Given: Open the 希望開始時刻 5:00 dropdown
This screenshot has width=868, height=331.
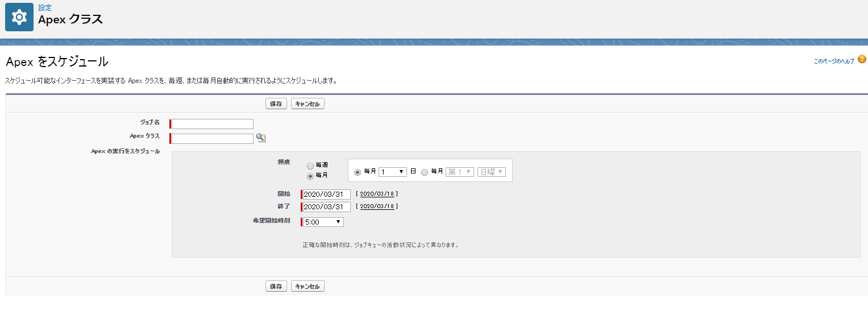Looking at the screenshot, I should coord(323,222).
